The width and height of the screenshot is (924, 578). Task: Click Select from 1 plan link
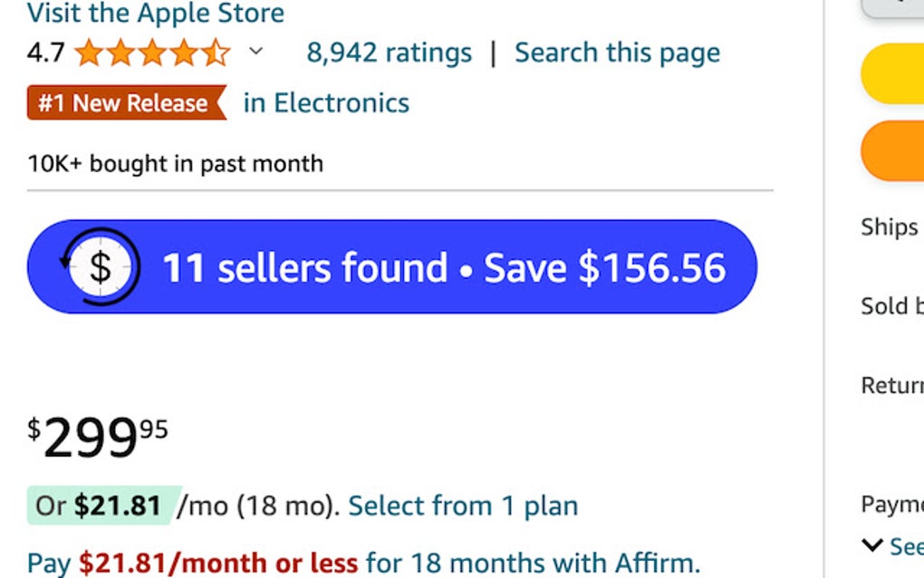pyautogui.click(x=463, y=506)
